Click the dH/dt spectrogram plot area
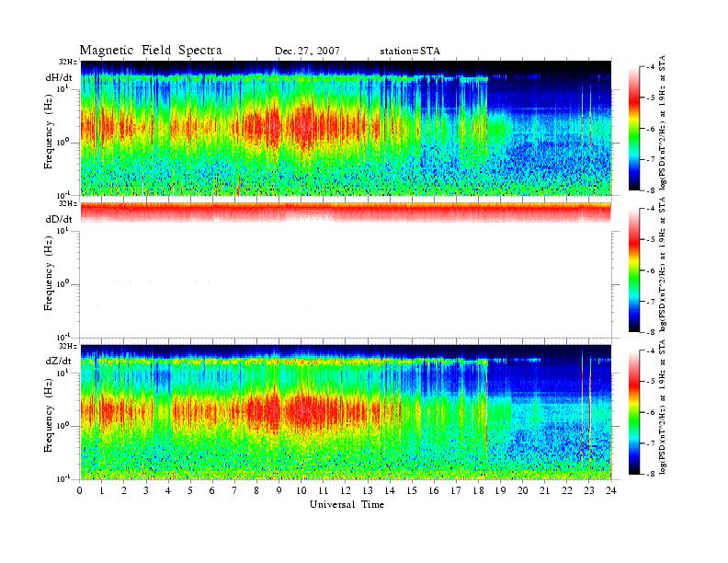The image size is (728, 563). coord(346,128)
